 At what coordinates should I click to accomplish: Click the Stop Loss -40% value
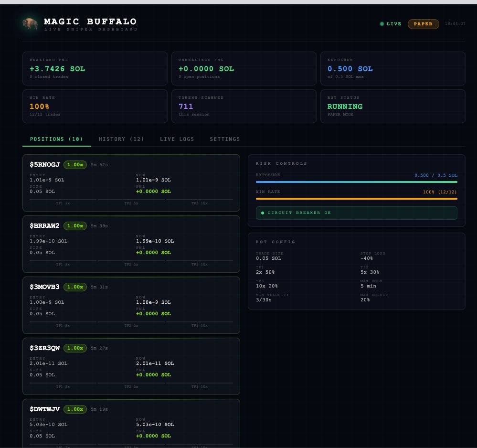click(x=367, y=258)
